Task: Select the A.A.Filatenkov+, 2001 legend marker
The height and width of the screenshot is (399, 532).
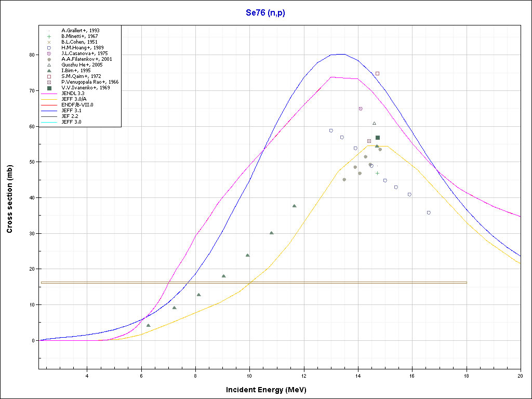Action: coord(49,59)
